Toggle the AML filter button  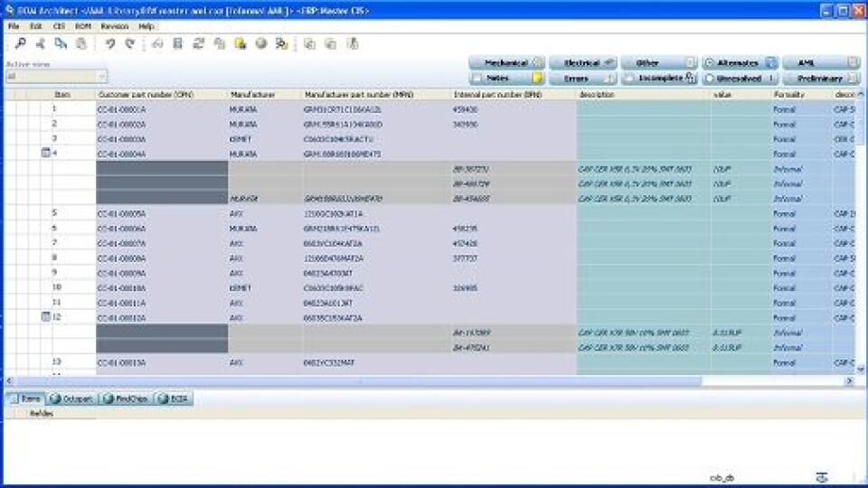point(821,62)
